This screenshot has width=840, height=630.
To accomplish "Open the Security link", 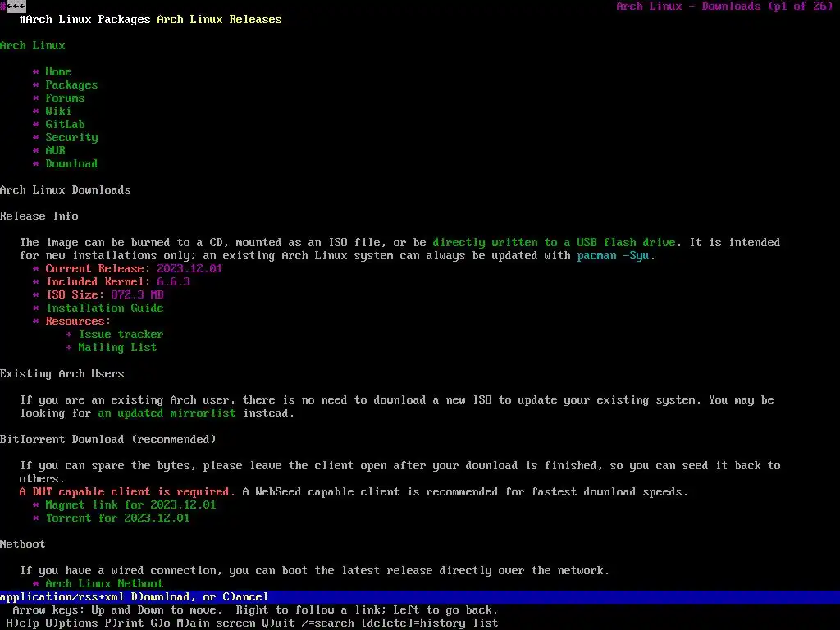I will (x=72, y=137).
